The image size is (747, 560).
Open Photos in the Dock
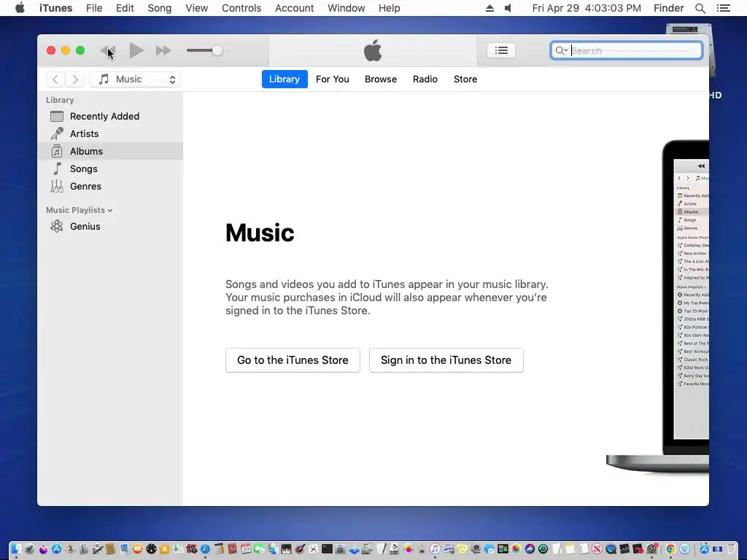[x=516, y=549]
